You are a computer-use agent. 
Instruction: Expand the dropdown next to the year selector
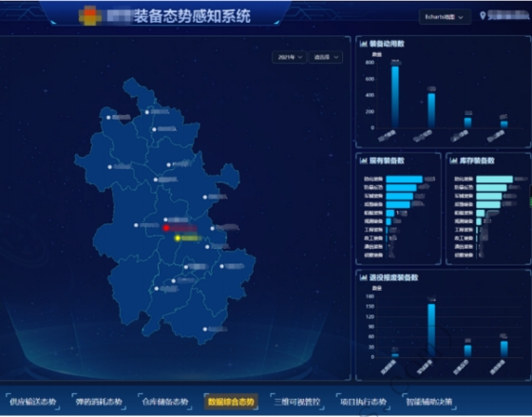[326, 57]
